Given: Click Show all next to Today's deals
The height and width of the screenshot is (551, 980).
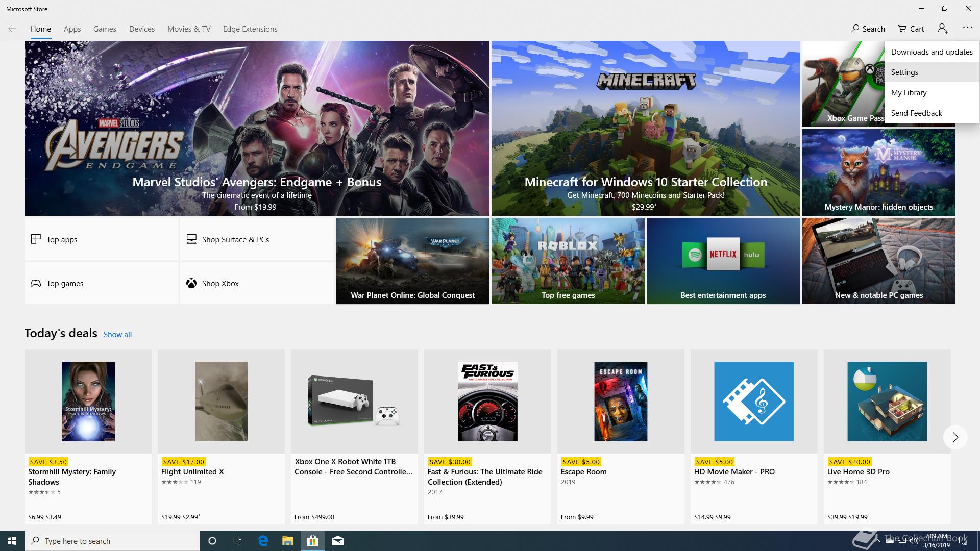Looking at the screenshot, I should (117, 334).
